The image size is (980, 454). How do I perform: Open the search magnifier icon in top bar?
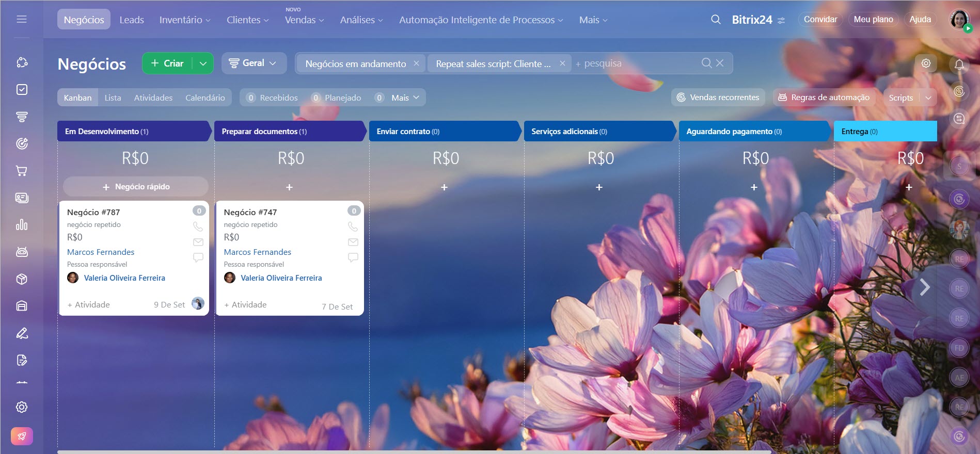tap(716, 20)
